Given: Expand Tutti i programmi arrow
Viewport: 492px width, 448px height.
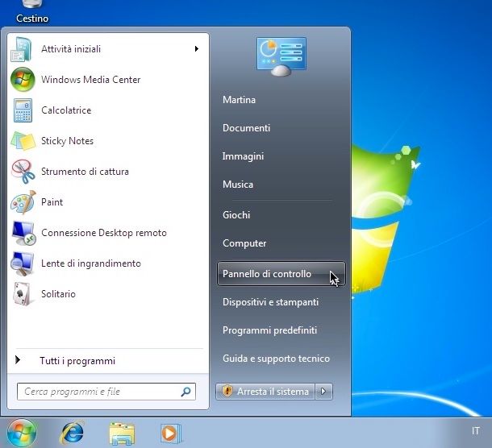Looking at the screenshot, I should tap(18, 360).
